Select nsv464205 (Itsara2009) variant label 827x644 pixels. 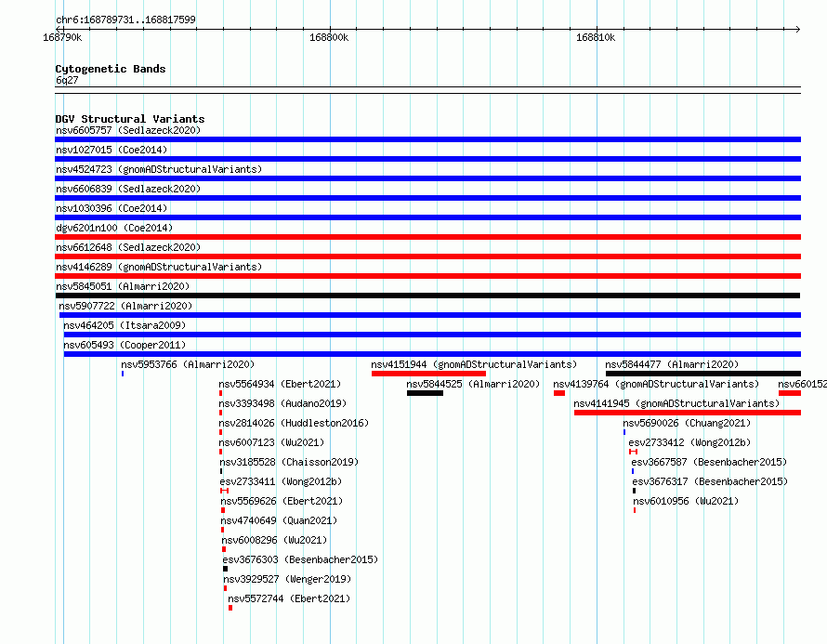click(x=125, y=325)
